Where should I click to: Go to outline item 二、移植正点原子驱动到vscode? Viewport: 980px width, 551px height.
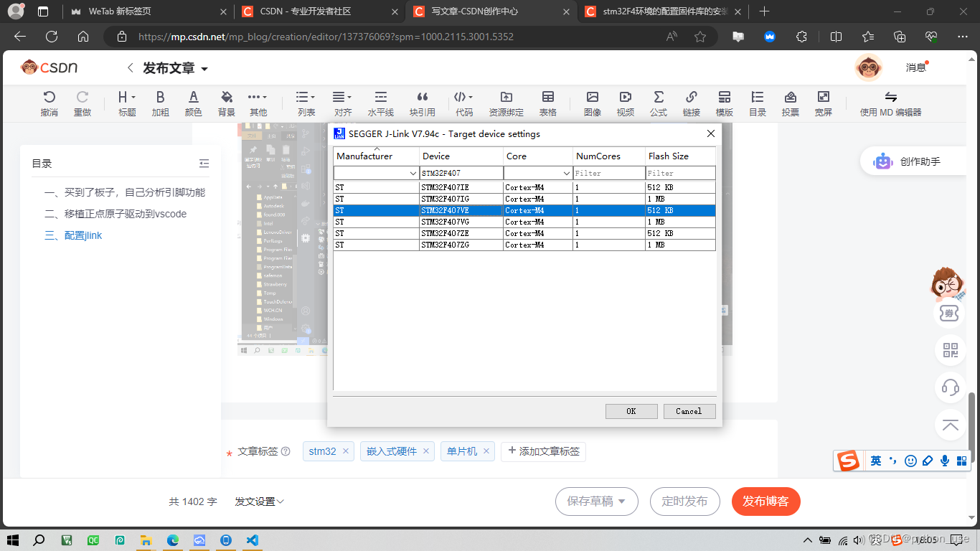116,214
